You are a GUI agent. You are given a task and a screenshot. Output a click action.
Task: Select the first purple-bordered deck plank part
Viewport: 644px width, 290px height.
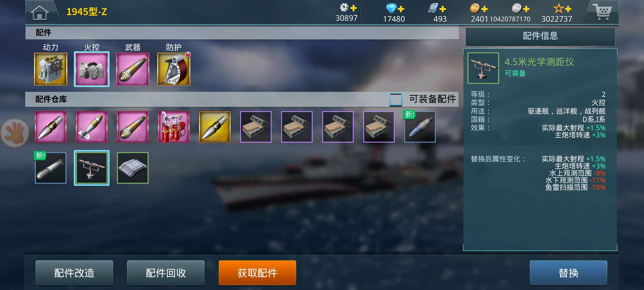tap(256, 127)
